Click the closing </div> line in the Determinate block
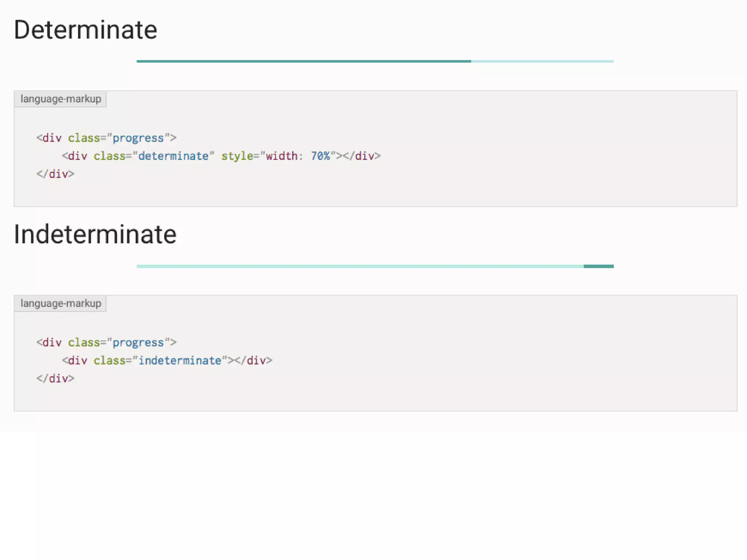 pyautogui.click(x=55, y=174)
